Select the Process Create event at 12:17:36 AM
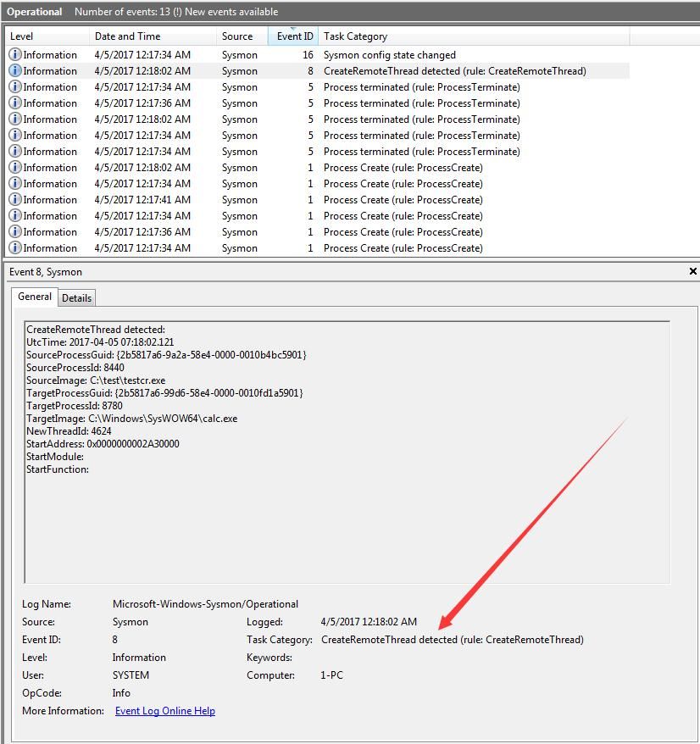The image size is (700, 744). pyautogui.click(x=318, y=232)
